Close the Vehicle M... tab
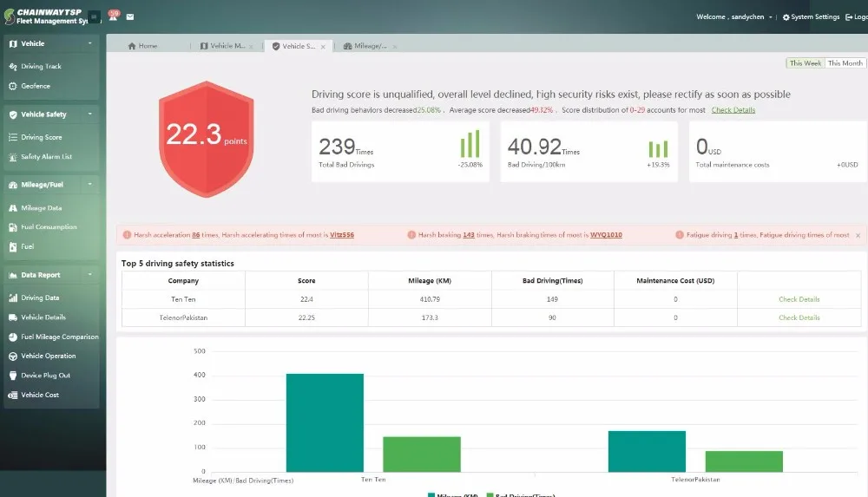This screenshot has width=868, height=497. tap(251, 47)
